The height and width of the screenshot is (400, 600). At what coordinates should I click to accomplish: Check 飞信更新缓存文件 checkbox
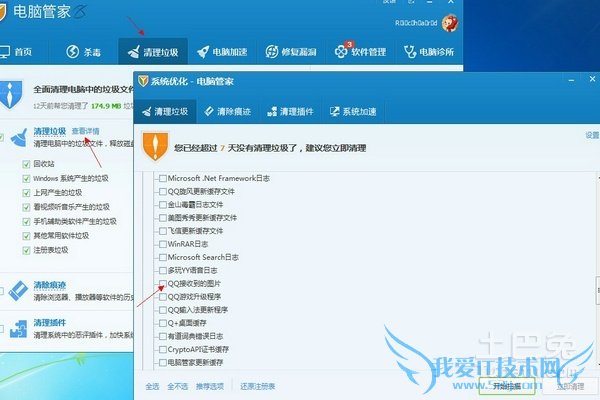(x=163, y=231)
